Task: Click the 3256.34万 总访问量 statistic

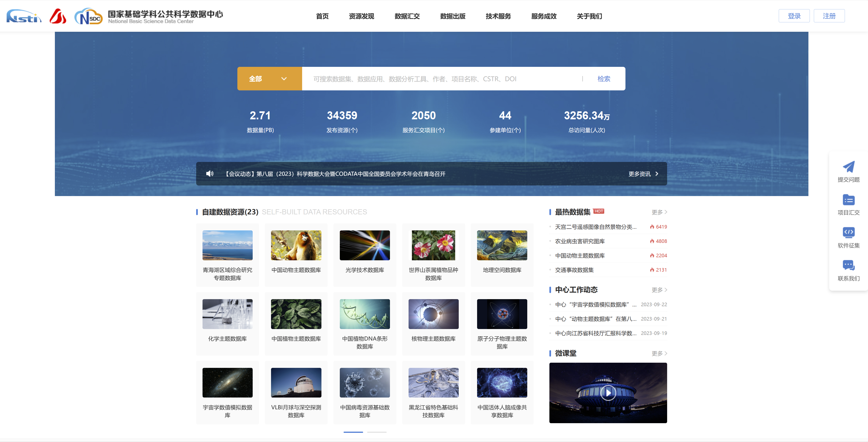Action: (x=587, y=122)
